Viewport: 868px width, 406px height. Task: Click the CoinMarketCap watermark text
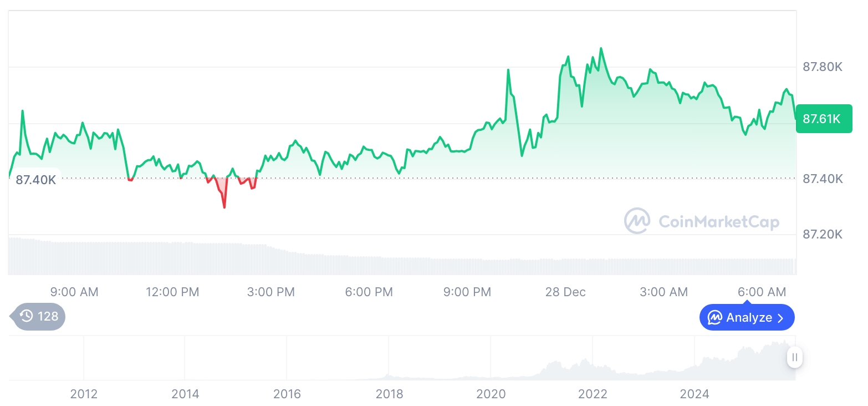(718, 222)
